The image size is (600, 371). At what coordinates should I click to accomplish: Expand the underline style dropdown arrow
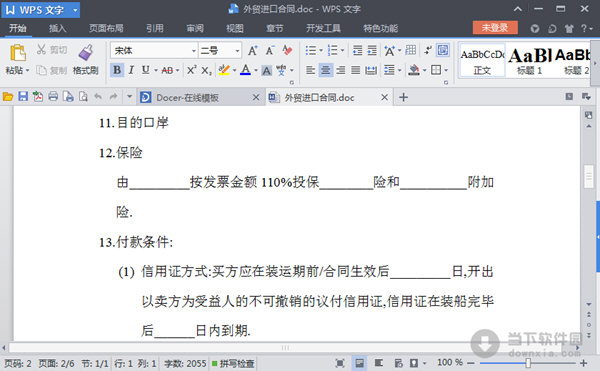(156, 70)
